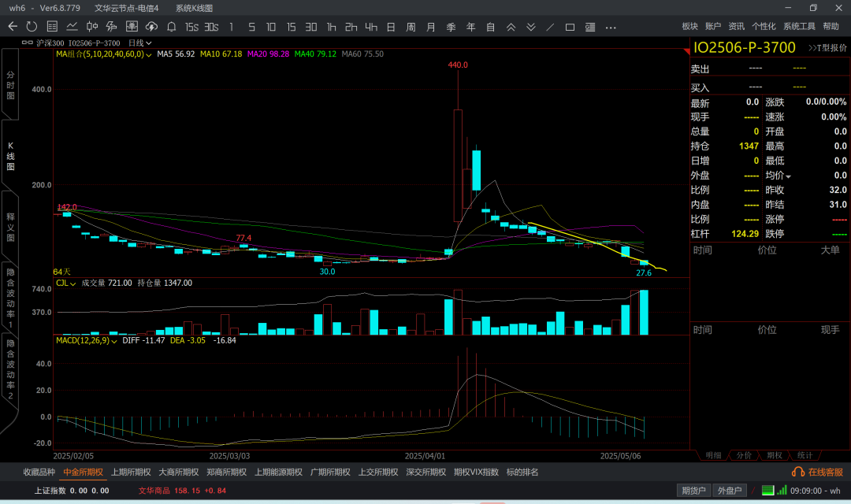This screenshot has height=504, width=851.
Task: Click the back arrow in toolbar
Action: (13, 27)
